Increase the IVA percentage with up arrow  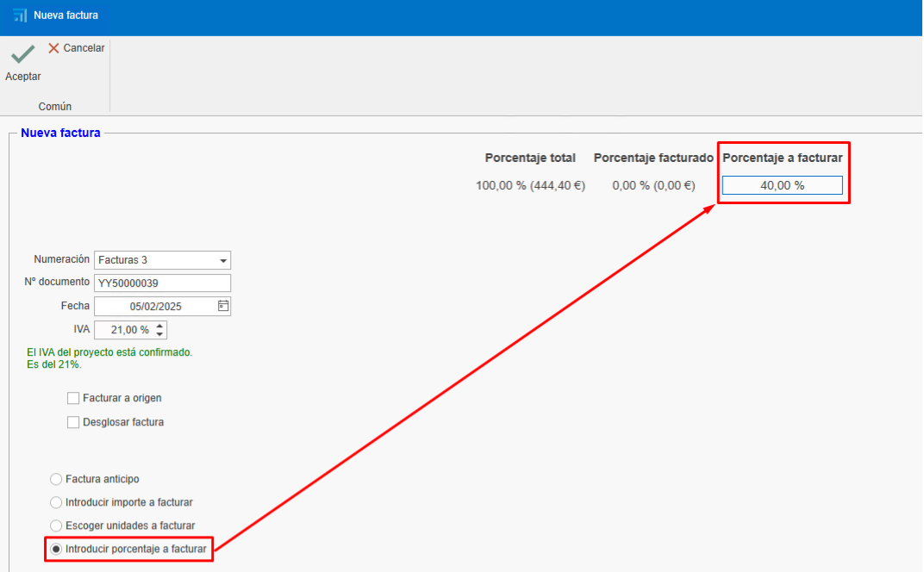160,326
